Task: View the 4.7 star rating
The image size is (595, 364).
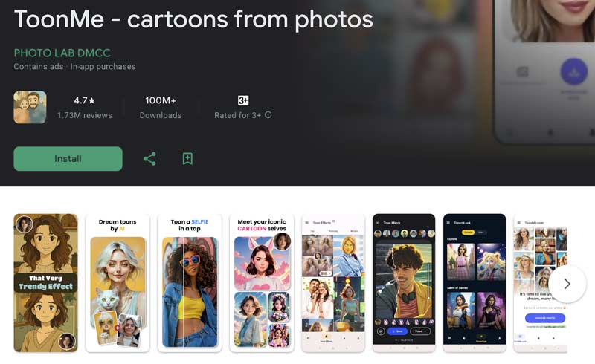Action: (85, 100)
